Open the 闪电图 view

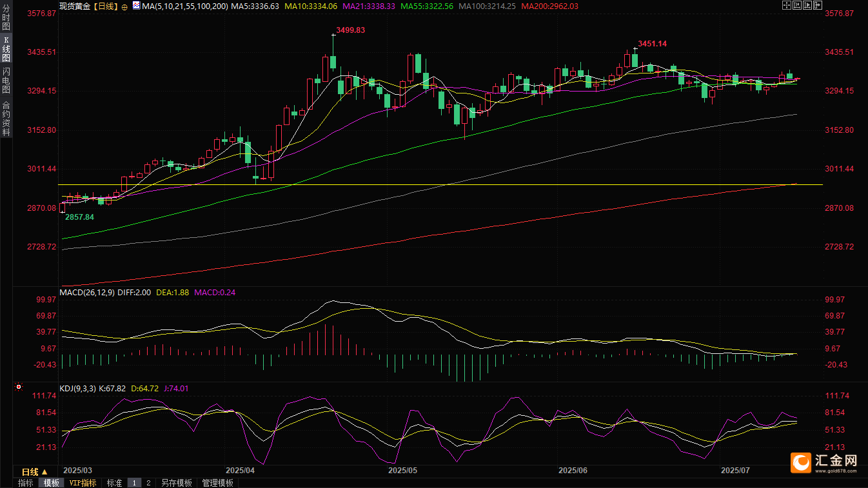[x=6, y=81]
